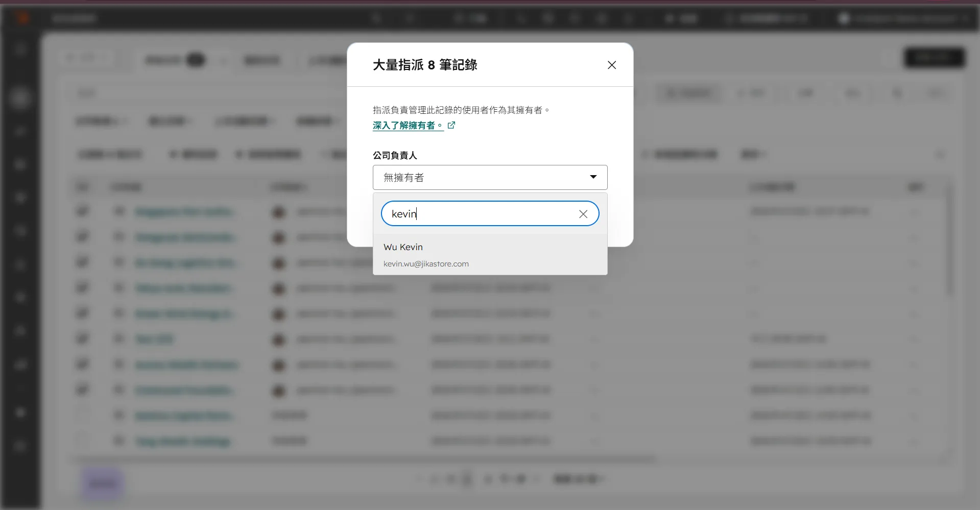Select Wu Kevin from results

490,255
